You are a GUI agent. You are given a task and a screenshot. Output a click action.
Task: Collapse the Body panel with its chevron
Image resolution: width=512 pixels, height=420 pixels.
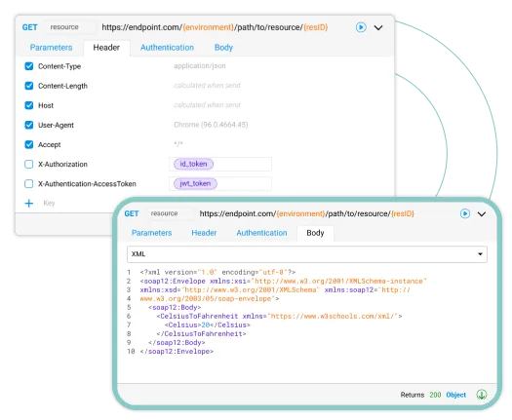click(482, 214)
